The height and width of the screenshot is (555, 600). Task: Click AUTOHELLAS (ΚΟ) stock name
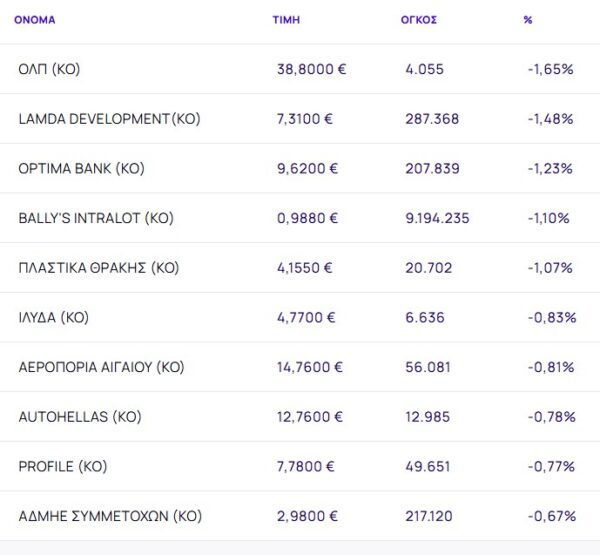coord(76,417)
